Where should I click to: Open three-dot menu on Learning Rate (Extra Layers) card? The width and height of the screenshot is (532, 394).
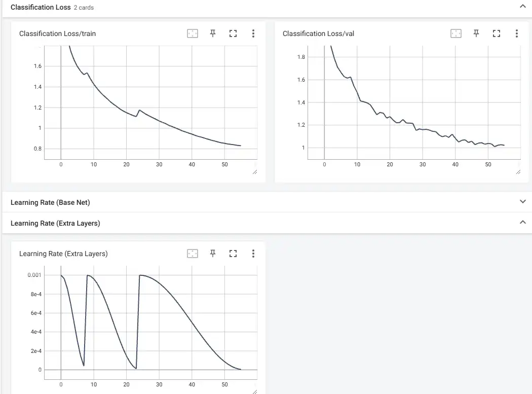(253, 254)
